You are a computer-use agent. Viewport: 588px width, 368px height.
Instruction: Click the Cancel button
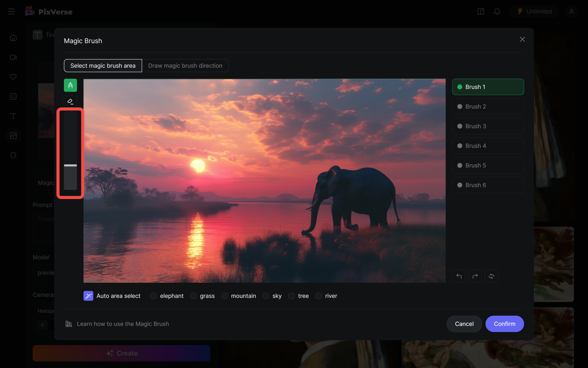click(x=464, y=324)
